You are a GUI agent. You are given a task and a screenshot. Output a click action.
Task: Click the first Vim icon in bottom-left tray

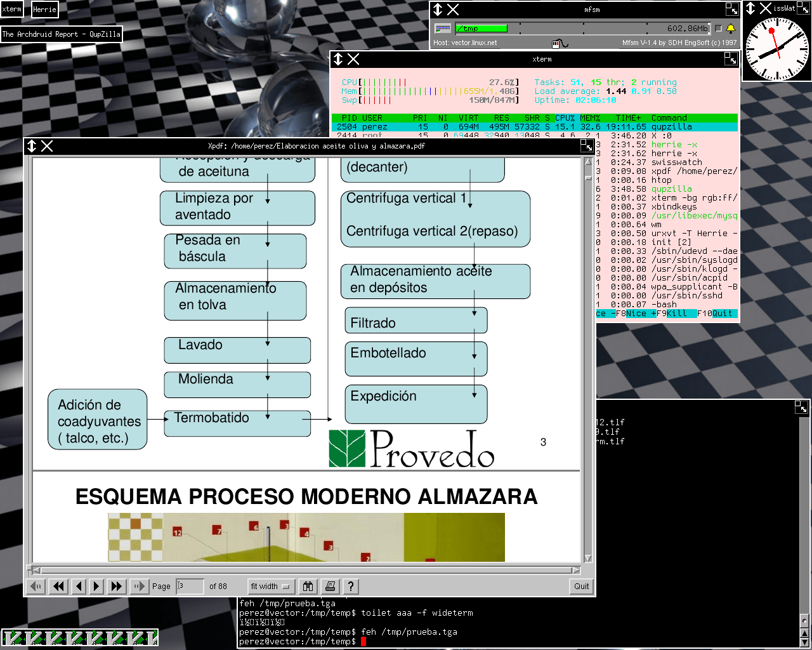click(x=12, y=637)
